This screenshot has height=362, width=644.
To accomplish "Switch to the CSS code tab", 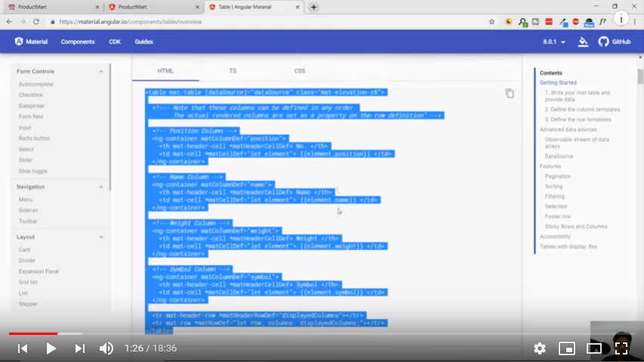I will (x=300, y=71).
